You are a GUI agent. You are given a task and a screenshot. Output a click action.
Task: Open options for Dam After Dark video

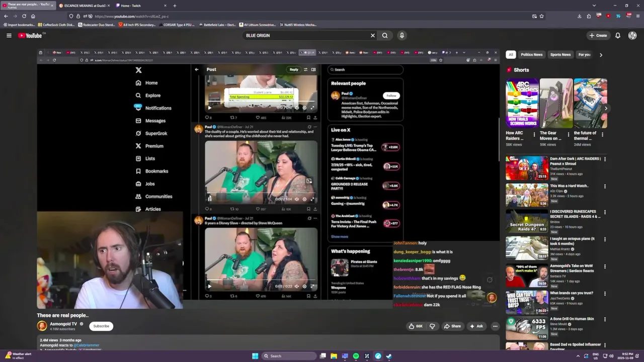click(605, 159)
